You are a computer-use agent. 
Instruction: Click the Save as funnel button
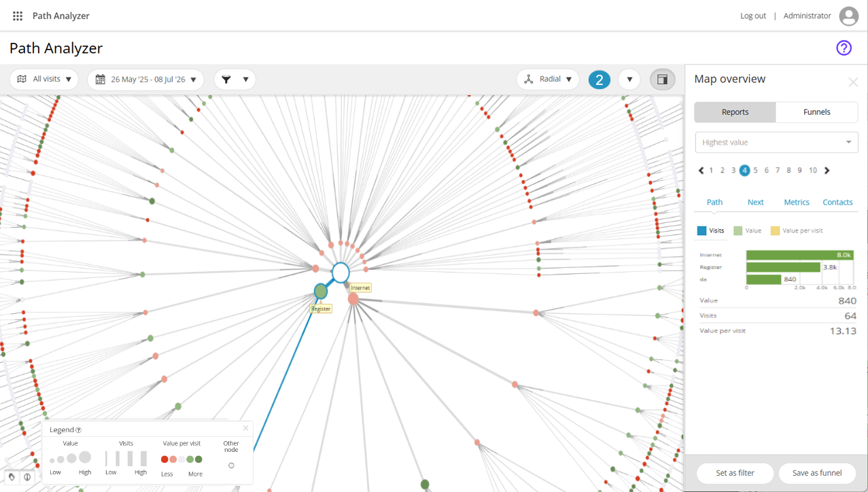(817, 473)
